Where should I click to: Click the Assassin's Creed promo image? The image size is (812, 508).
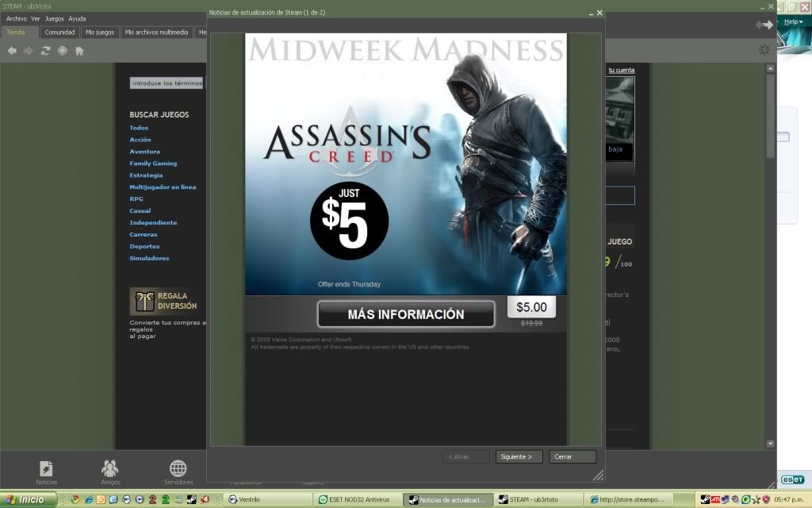point(406,164)
